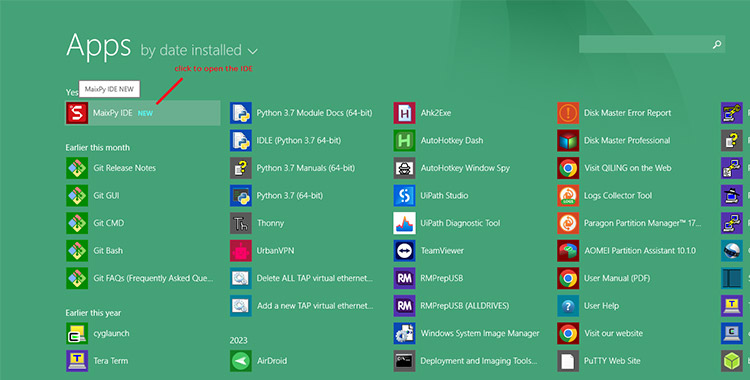Start Git CMD icon
The width and height of the screenshot is (750, 380).
coord(77,223)
